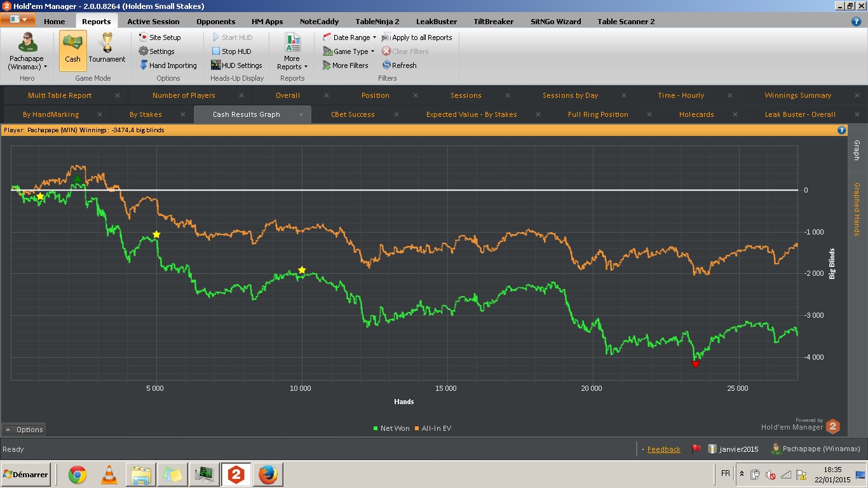
Task: Open Site Setup options
Action: [160, 37]
